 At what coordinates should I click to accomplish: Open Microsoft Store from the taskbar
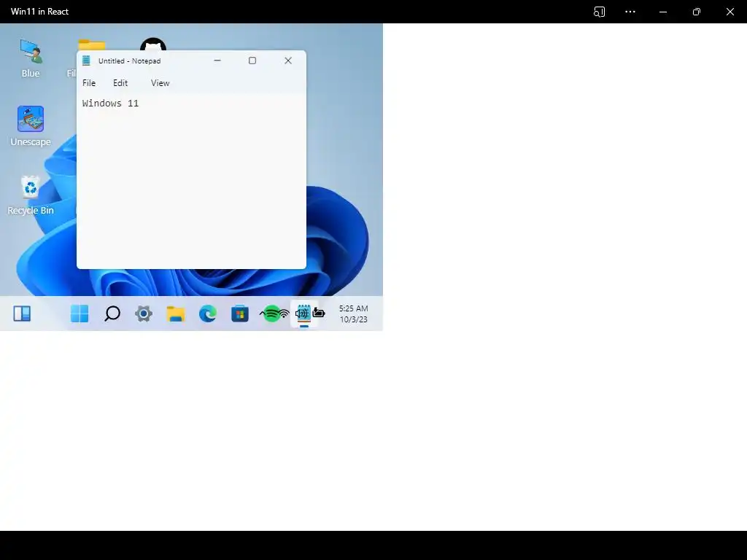pos(239,314)
